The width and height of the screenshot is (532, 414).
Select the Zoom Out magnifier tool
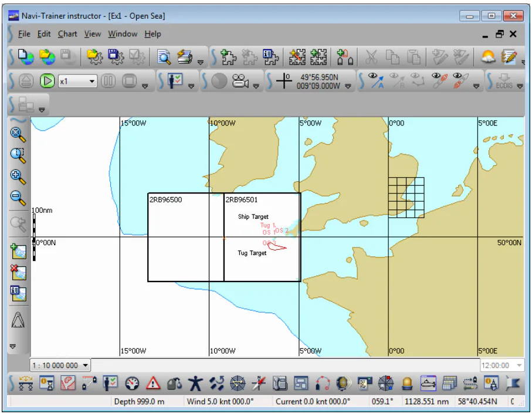click(18, 198)
